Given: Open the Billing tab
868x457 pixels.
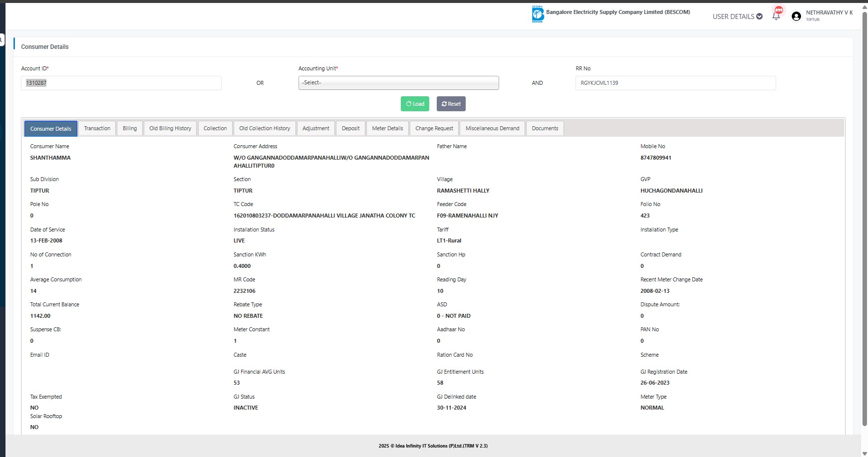Looking at the screenshot, I should pos(130,129).
